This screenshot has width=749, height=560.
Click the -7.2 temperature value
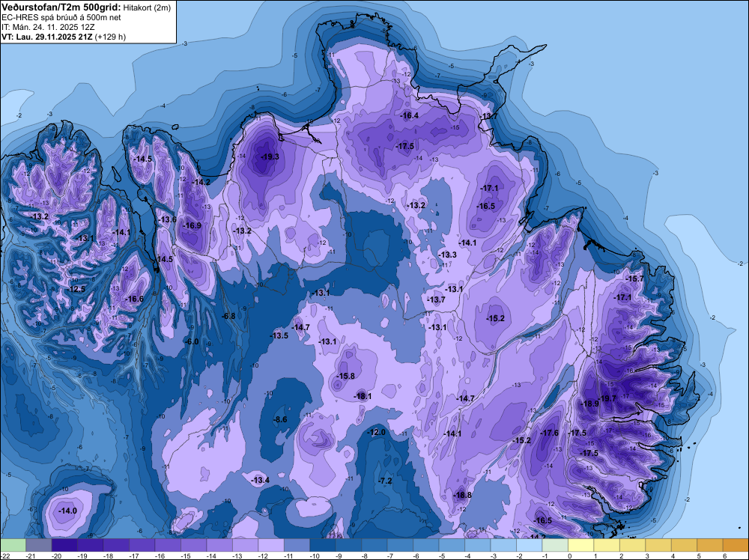pyautogui.click(x=385, y=481)
